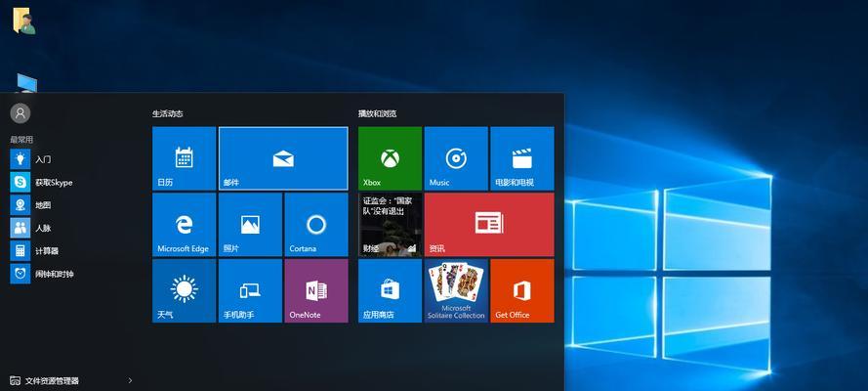Launch the OneNote tile
The width and height of the screenshot is (868, 391).
(316, 290)
